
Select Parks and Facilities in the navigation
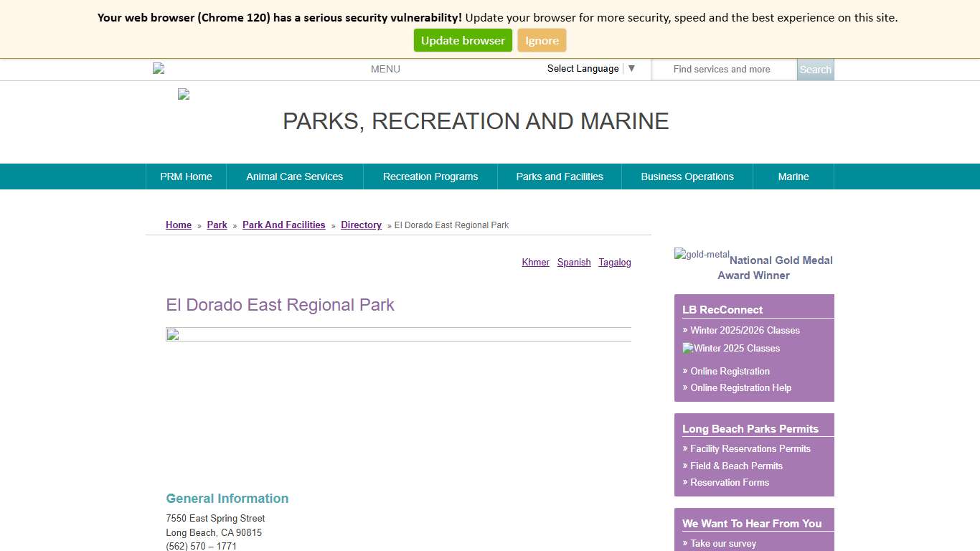point(560,176)
